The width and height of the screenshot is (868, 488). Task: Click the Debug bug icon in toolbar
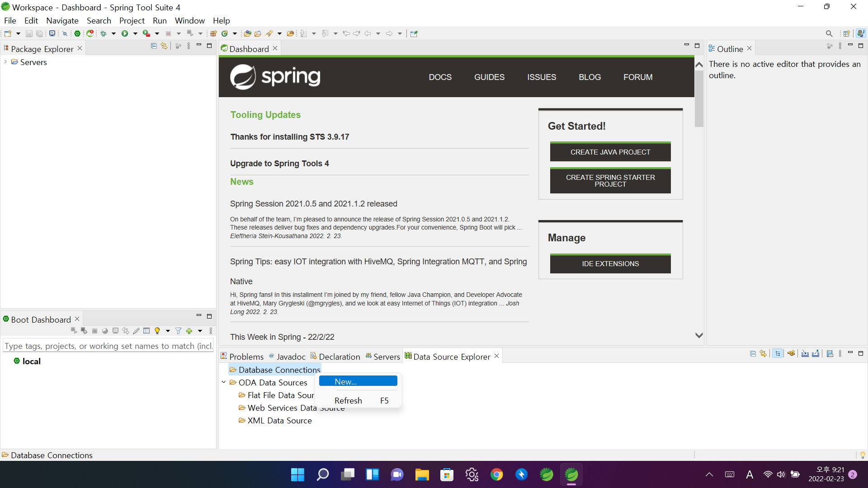104,33
